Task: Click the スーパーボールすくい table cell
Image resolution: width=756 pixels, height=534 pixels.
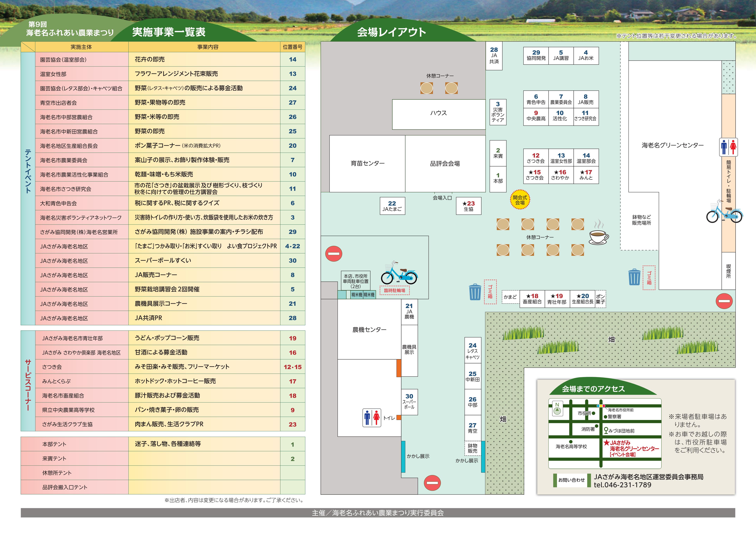Action: click(204, 261)
